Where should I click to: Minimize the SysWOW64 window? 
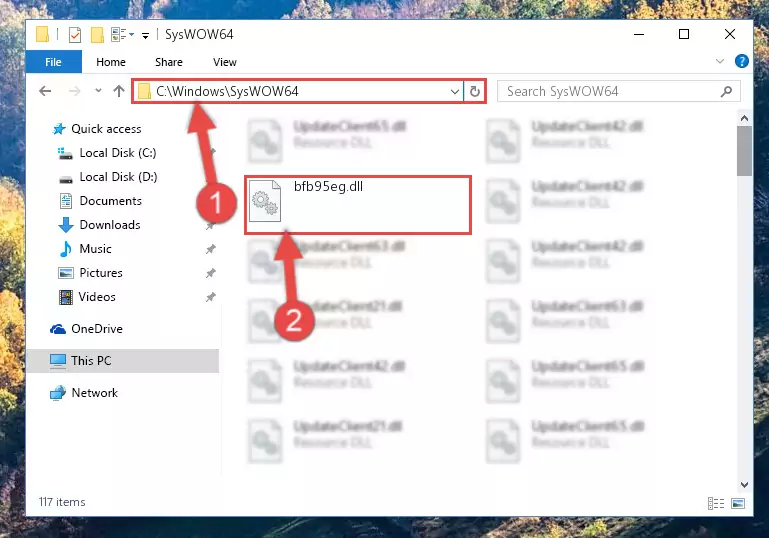point(639,34)
